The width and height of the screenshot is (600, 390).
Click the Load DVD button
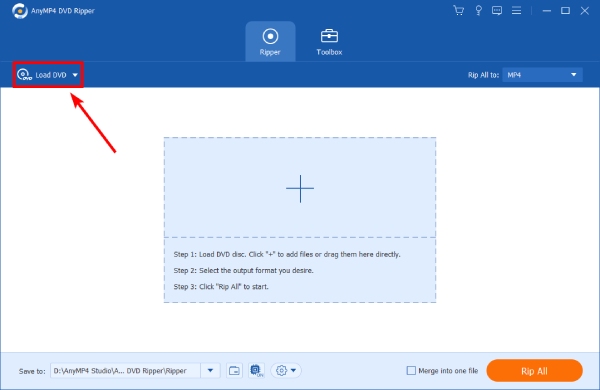pos(42,75)
